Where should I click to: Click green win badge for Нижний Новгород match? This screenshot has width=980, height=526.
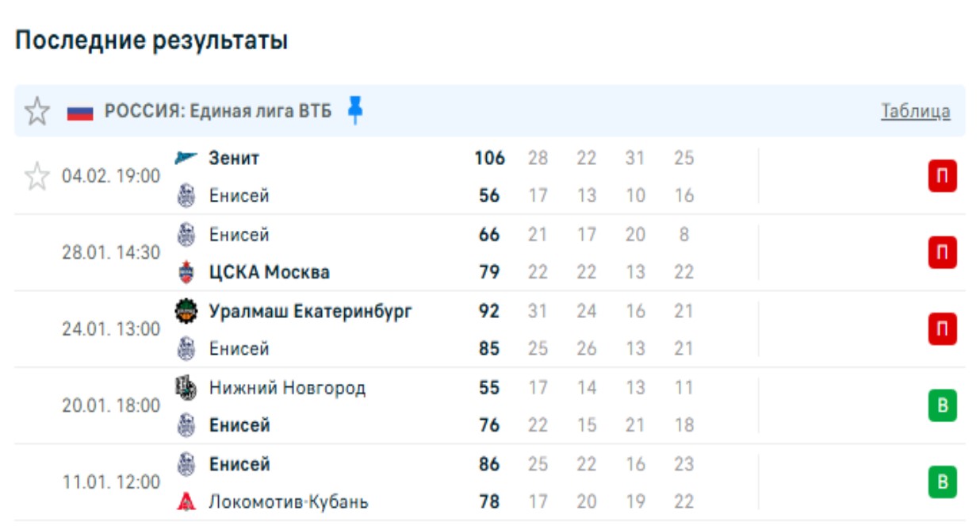click(x=942, y=406)
